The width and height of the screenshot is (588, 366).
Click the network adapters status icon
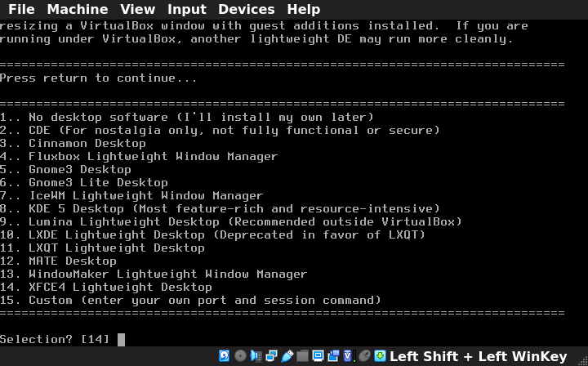271,355
